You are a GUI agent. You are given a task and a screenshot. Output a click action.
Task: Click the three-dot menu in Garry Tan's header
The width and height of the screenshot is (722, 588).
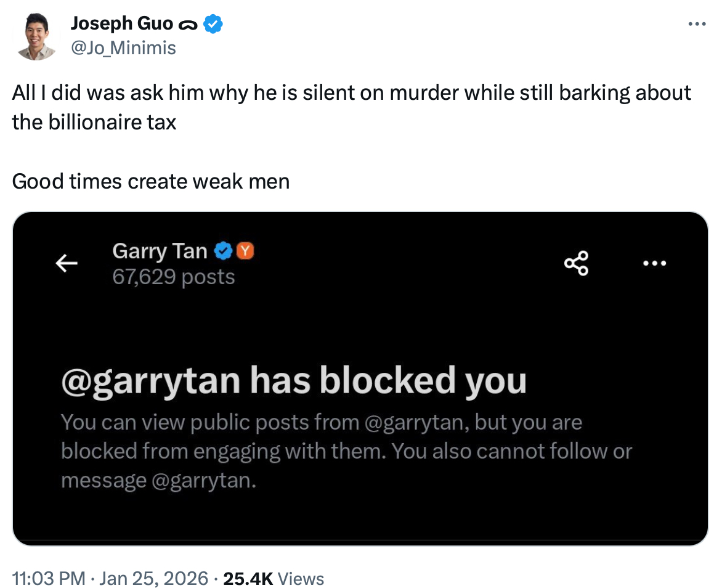click(x=654, y=263)
